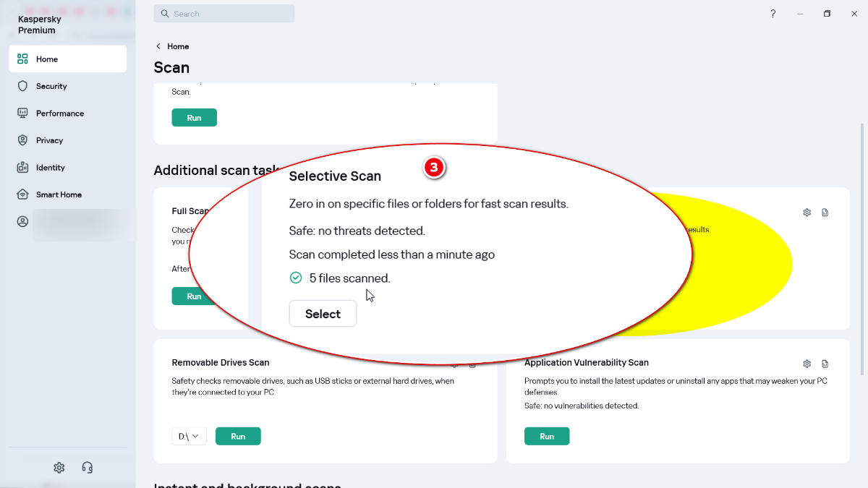This screenshot has height=488, width=868.
Task: Open the Privacy section icon
Action: pyautogui.click(x=22, y=140)
